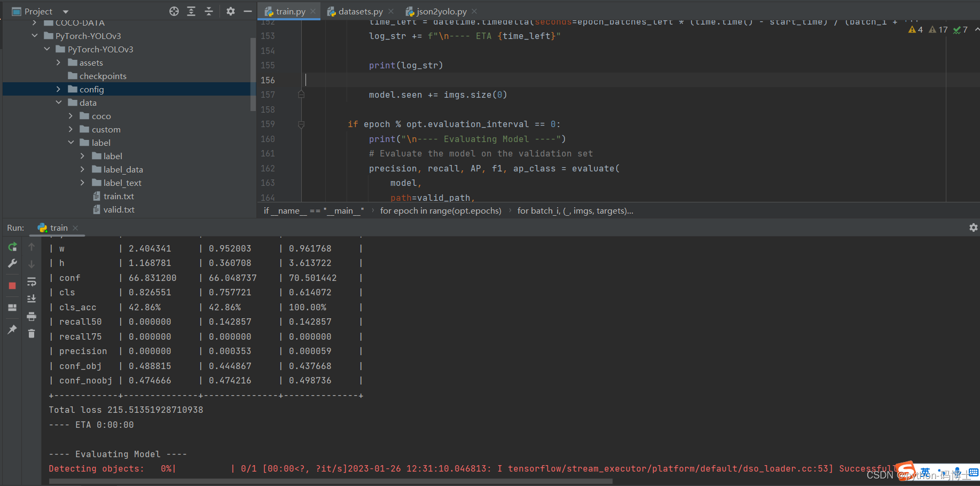Switch to datasets.py editor tab
Viewport: 980px width, 486px height.
pos(360,11)
